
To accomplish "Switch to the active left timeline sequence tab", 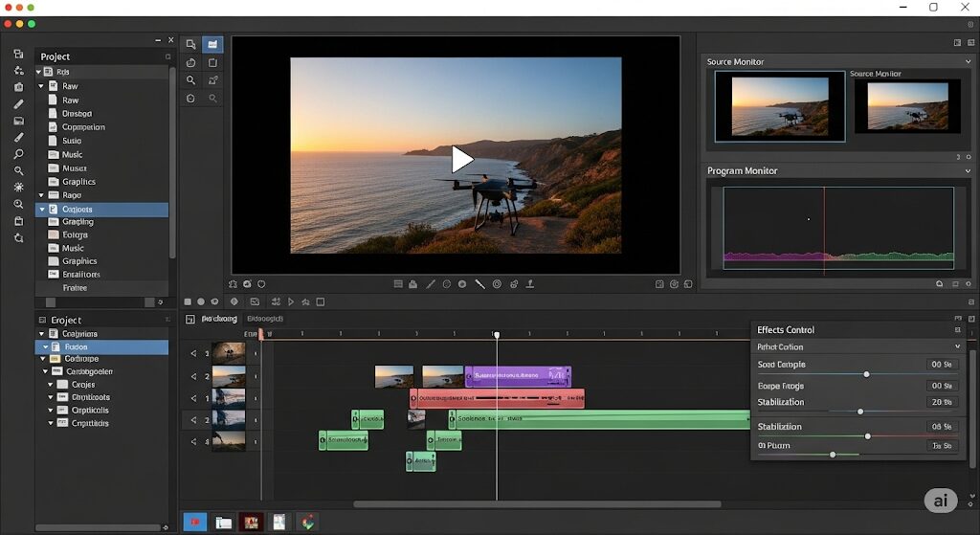I will point(219,319).
